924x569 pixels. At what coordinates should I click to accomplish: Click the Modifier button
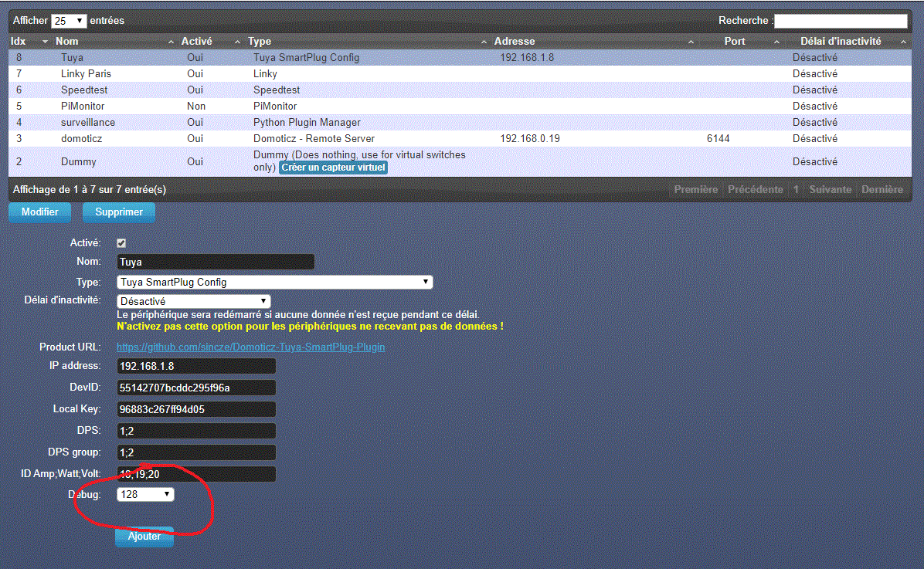click(x=39, y=212)
